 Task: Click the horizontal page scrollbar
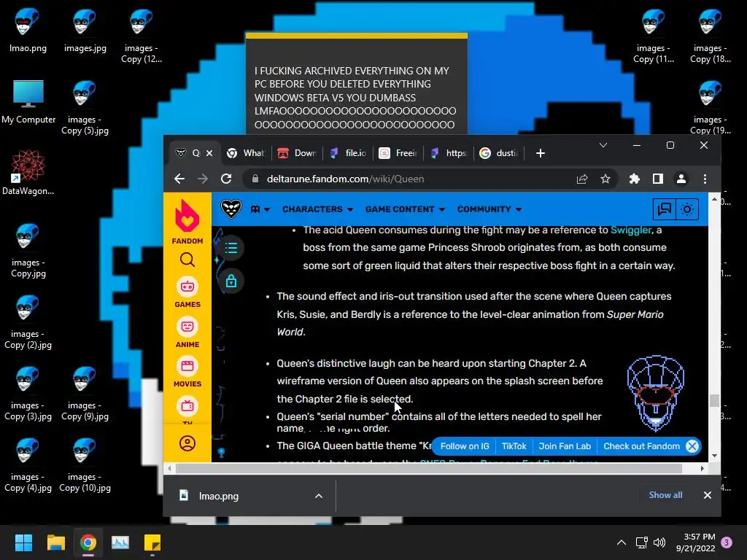click(x=429, y=469)
